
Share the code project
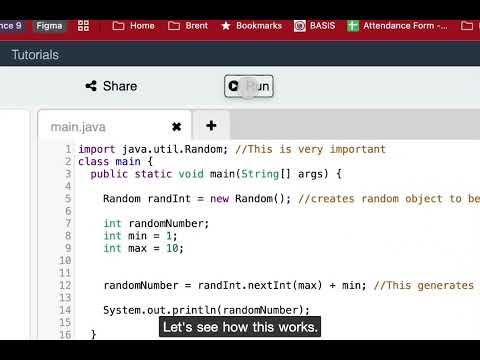tap(111, 86)
